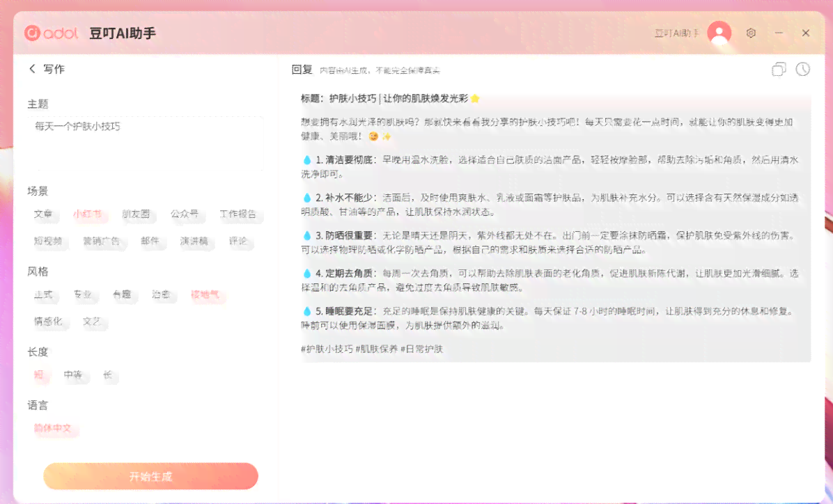Choose the 有趣 style

tap(122, 294)
